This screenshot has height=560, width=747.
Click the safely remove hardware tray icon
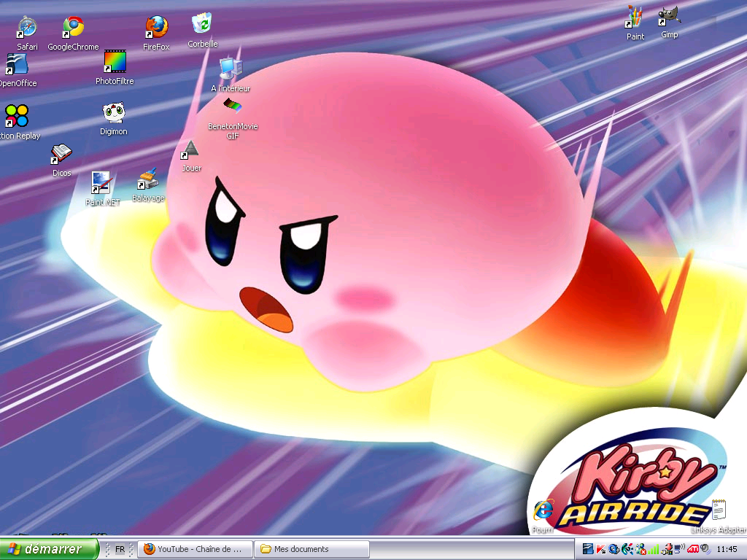(666, 549)
